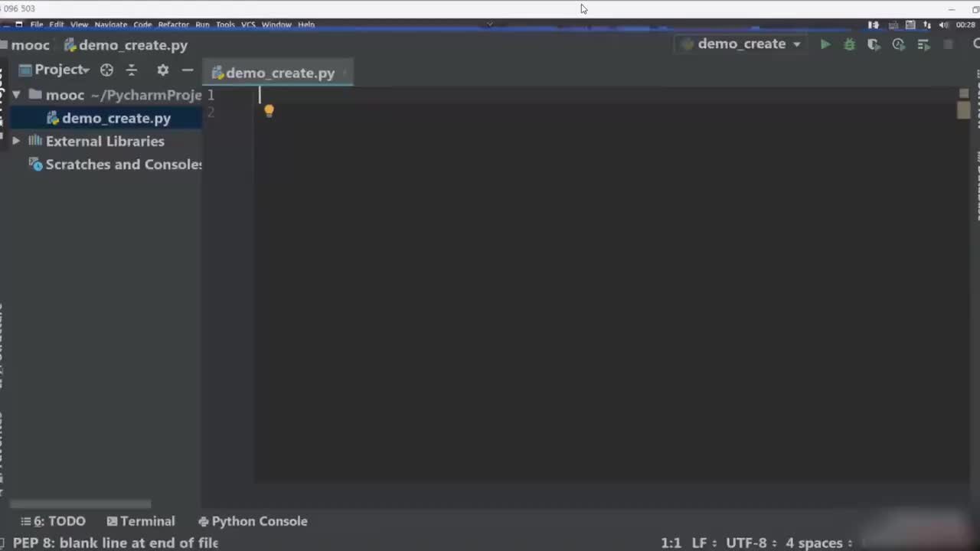Open the View menu
Viewport: 980px width, 551px height.
pos(80,24)
